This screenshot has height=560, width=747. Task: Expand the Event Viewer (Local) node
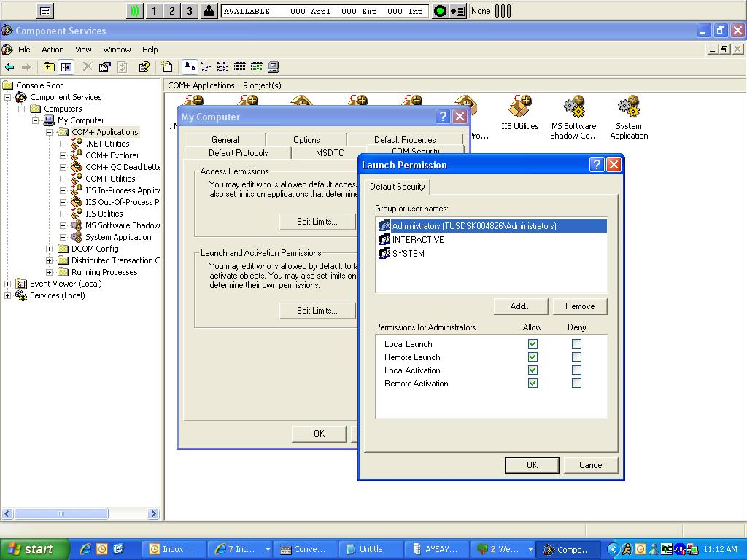tap(7, 284)
